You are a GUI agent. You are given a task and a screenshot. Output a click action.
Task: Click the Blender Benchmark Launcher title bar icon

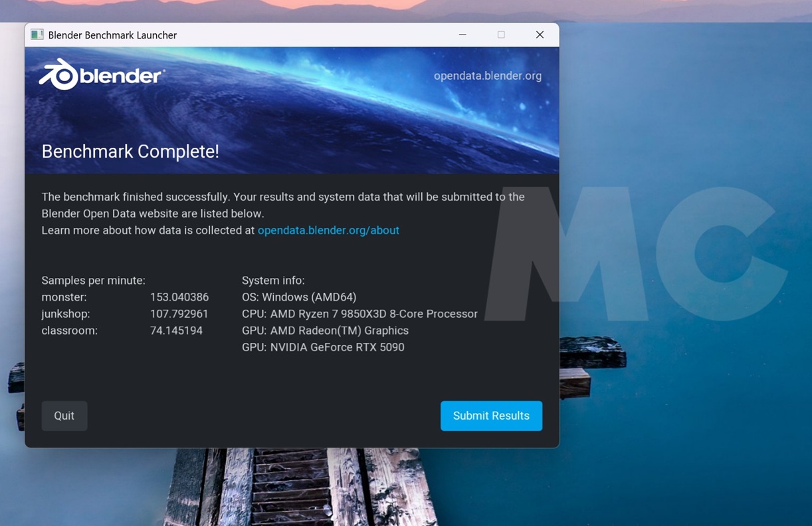[37, 35]
